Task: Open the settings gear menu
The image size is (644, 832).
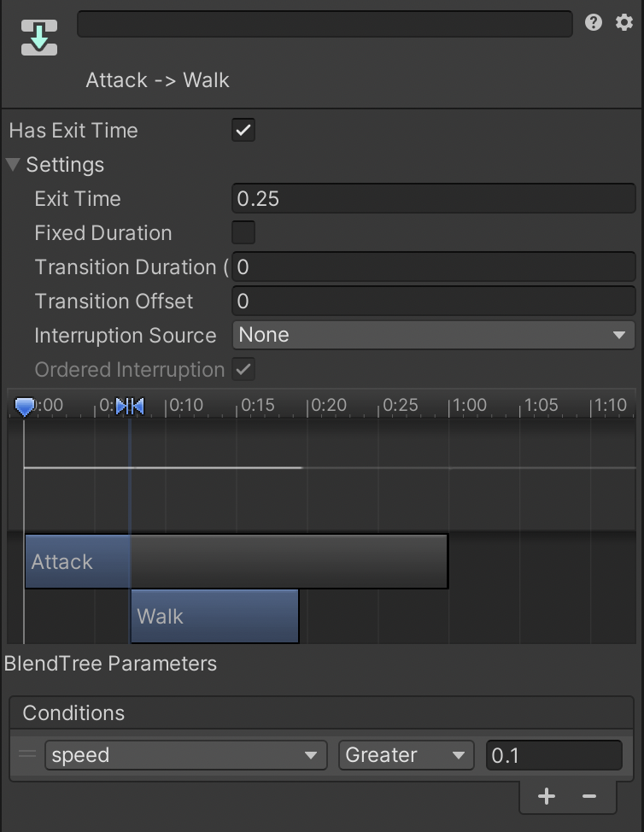Action: coord(624,23)
